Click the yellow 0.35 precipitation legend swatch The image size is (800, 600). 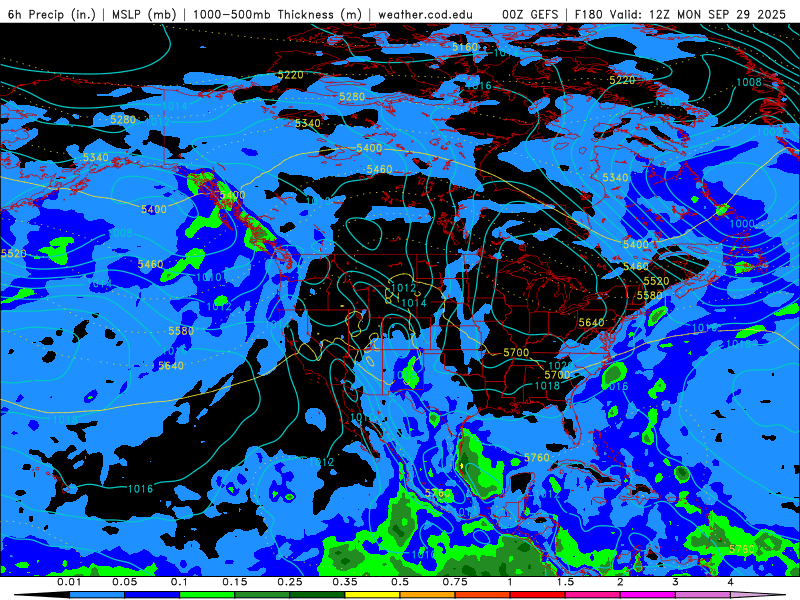coord(372,595)
